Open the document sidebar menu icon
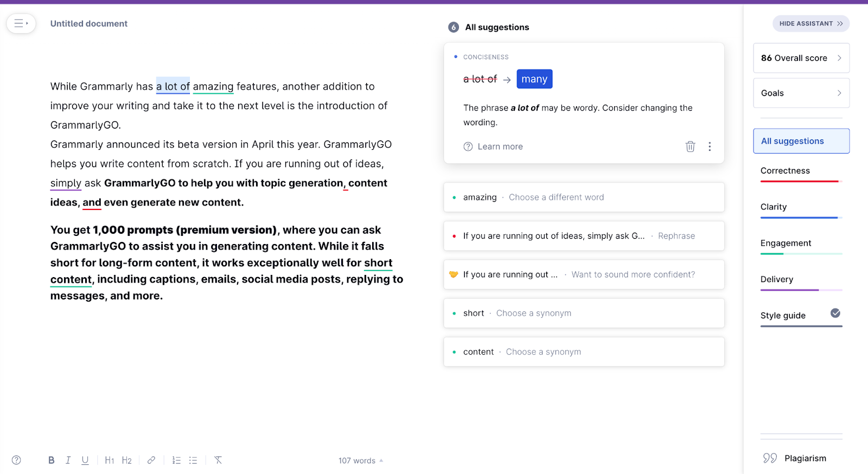 21,23
